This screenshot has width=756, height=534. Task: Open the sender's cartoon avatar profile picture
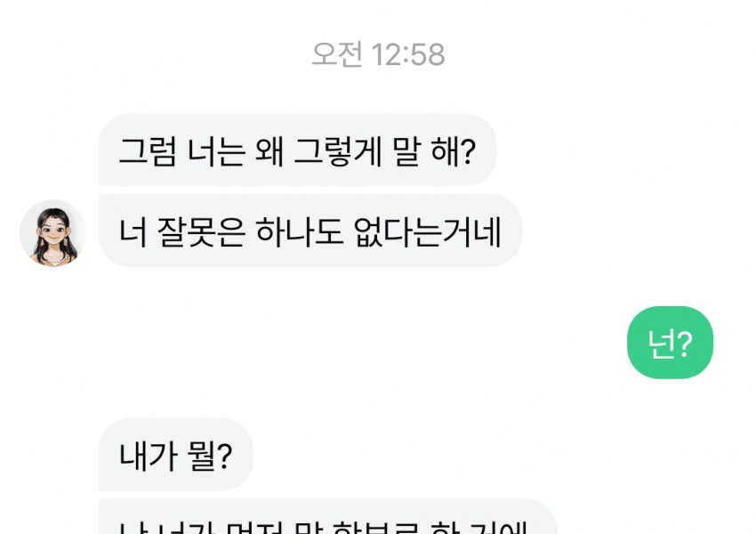coord(53,233)
